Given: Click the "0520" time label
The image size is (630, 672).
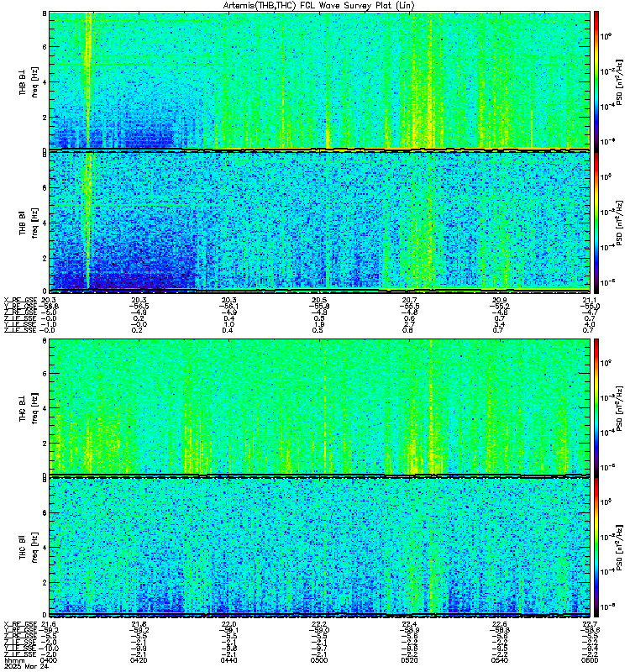Looking at the screenshot, I should click(x=409, y=660).
